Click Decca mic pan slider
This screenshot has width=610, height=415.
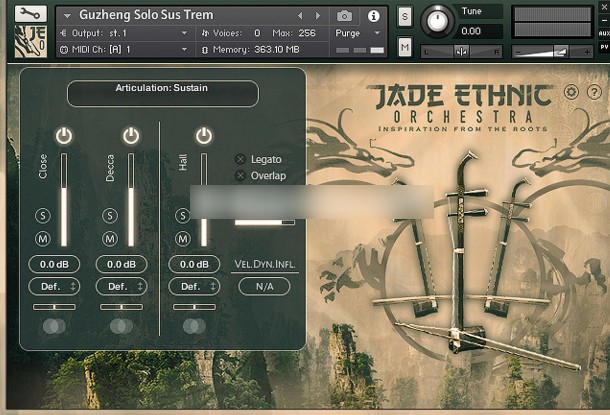121,307
